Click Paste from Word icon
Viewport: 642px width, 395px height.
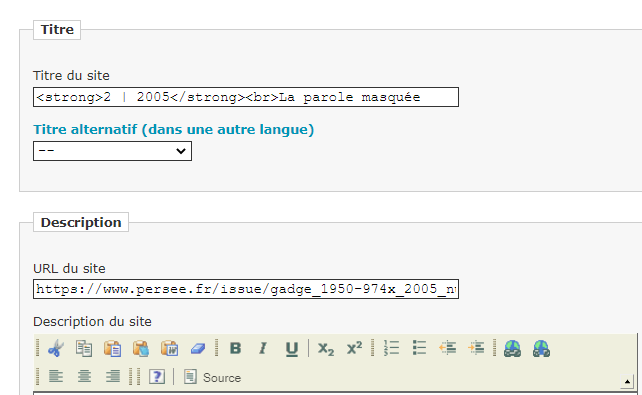pos(170,348)
